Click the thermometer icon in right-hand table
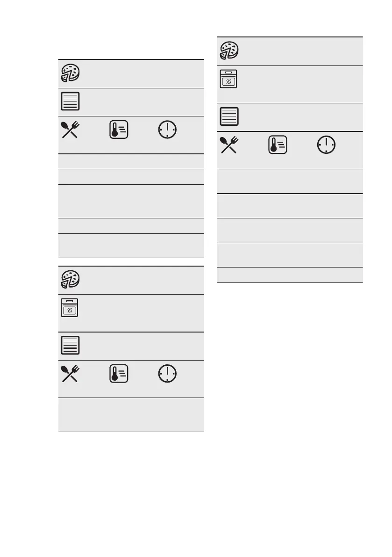The image size is (392, 557). [x=278, y=145]
